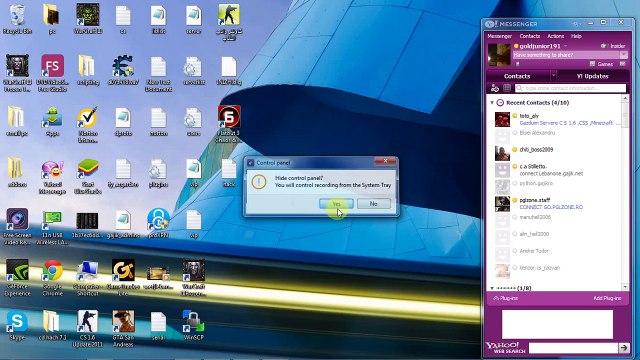
Task: Expand the 'Have something to share?' dropdown arrow
Action: (624, 55)
